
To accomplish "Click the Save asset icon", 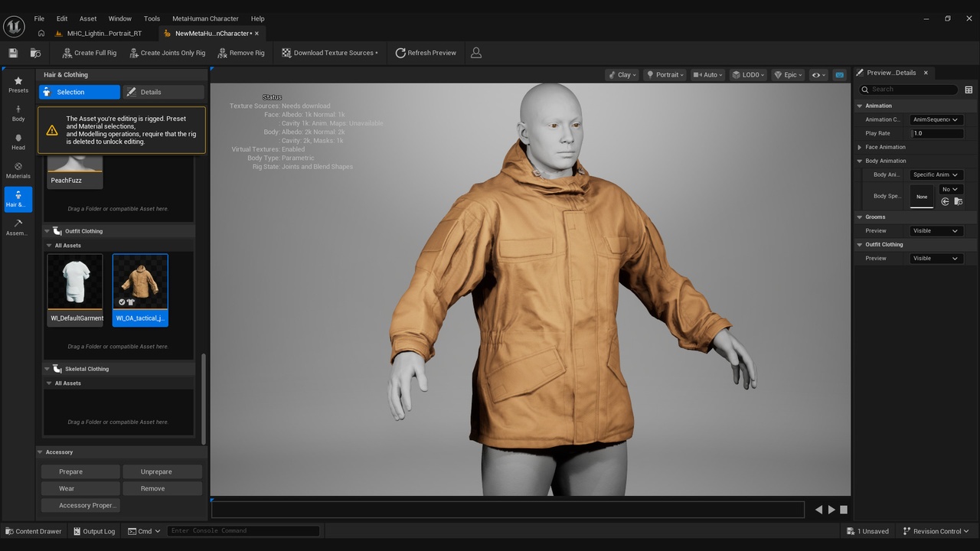I will (13, 53).
